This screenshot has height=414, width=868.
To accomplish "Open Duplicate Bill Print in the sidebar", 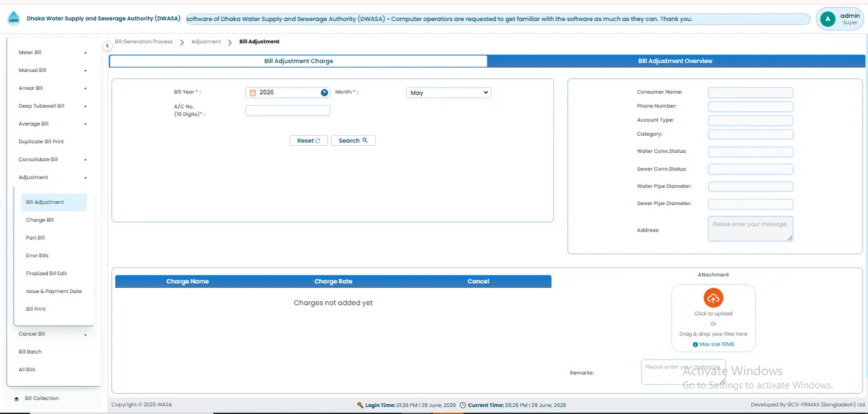I will point(41,142).
